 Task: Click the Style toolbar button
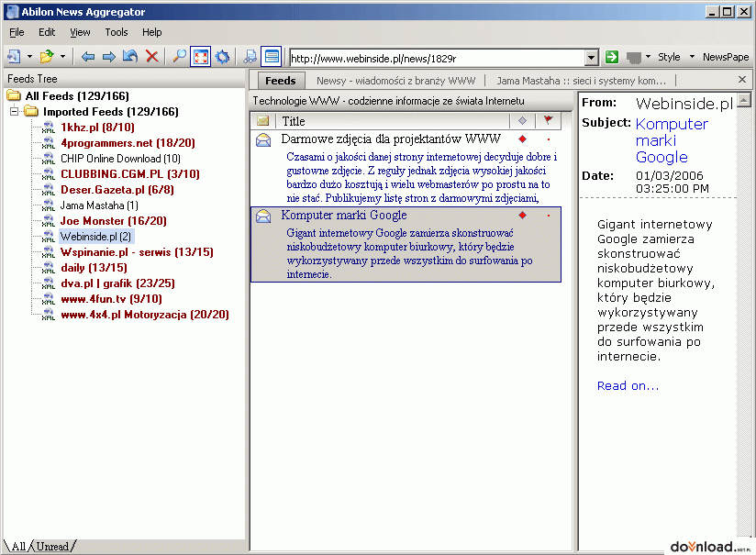(669, 57)
